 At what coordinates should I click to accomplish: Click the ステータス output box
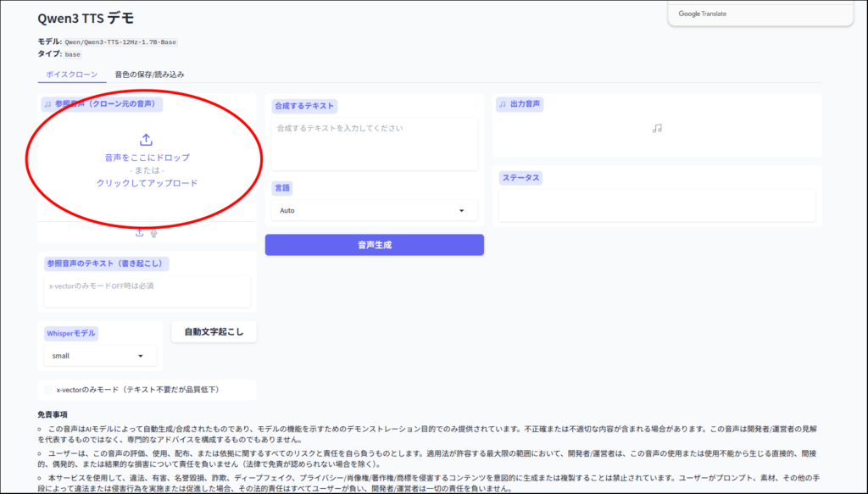657,205
